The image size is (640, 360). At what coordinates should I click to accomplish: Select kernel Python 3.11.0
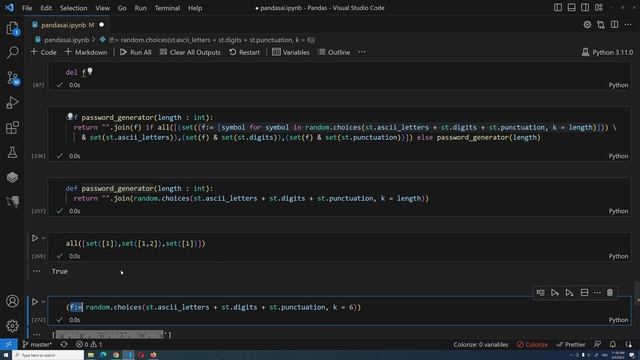click(x=607, y=52)
